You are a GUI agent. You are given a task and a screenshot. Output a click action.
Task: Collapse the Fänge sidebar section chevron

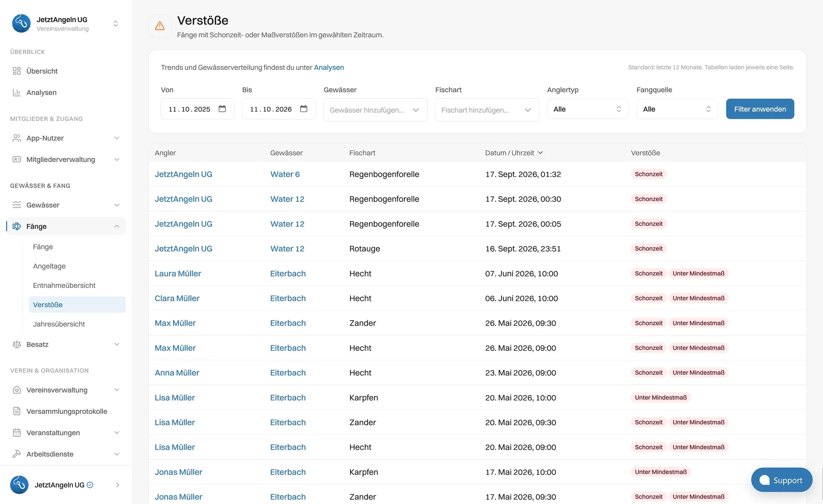coord(117,226)
